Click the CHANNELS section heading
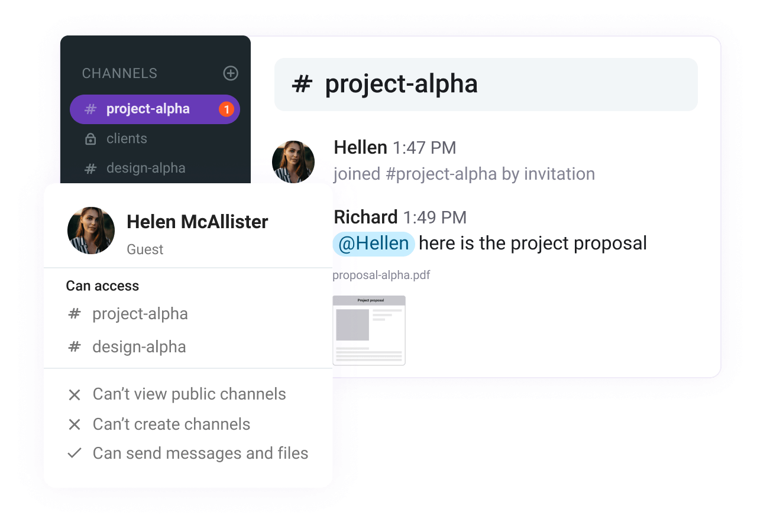 (x=119, y=73)
